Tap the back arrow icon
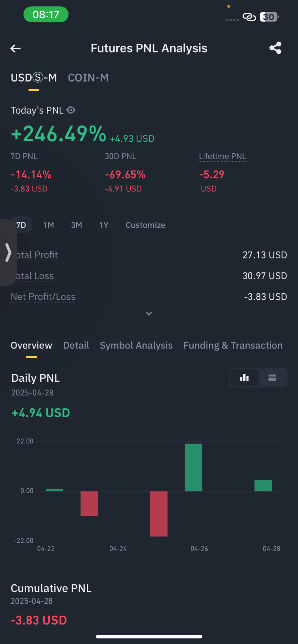The image size is (298, 644). point(15,49)
